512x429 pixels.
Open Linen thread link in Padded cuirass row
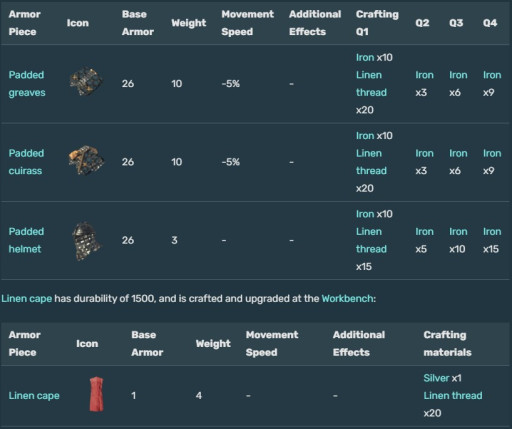(371, 162)
